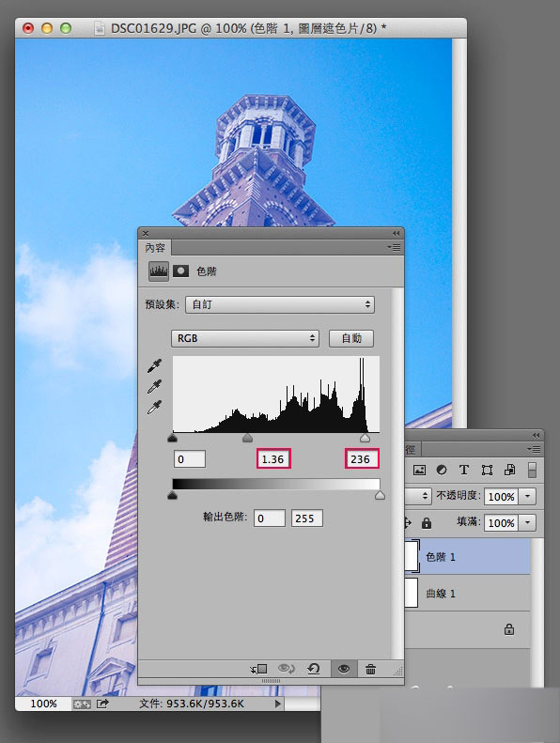Click the view previous state icon
Screen dimensions: 560x743
[286, 669]
